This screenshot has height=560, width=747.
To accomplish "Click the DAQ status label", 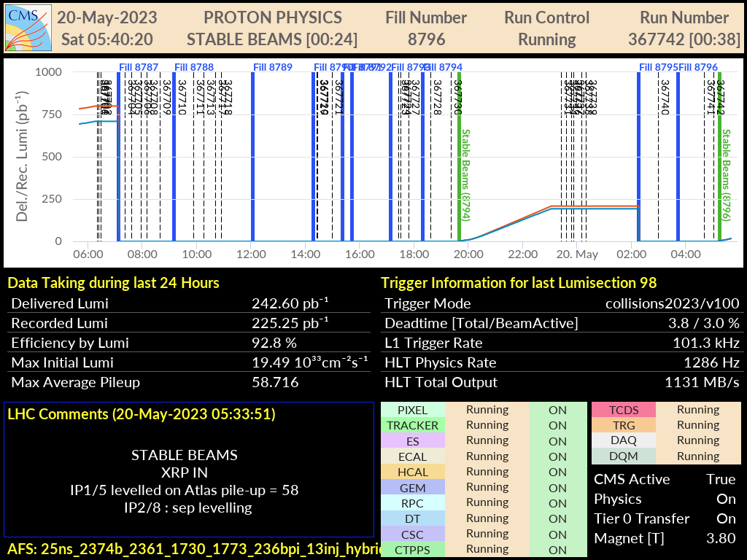I will 624,440.
